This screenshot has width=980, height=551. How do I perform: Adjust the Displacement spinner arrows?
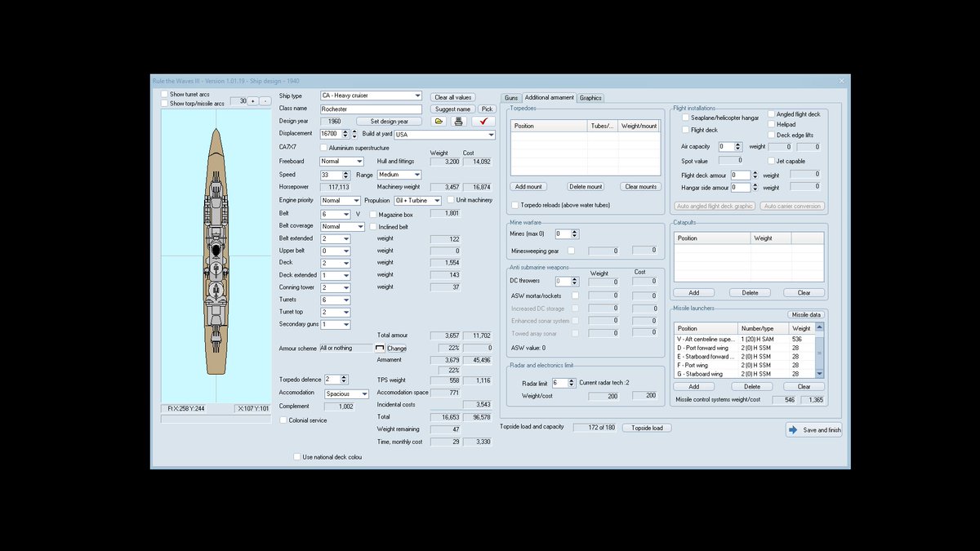click(x=345, y=134)
